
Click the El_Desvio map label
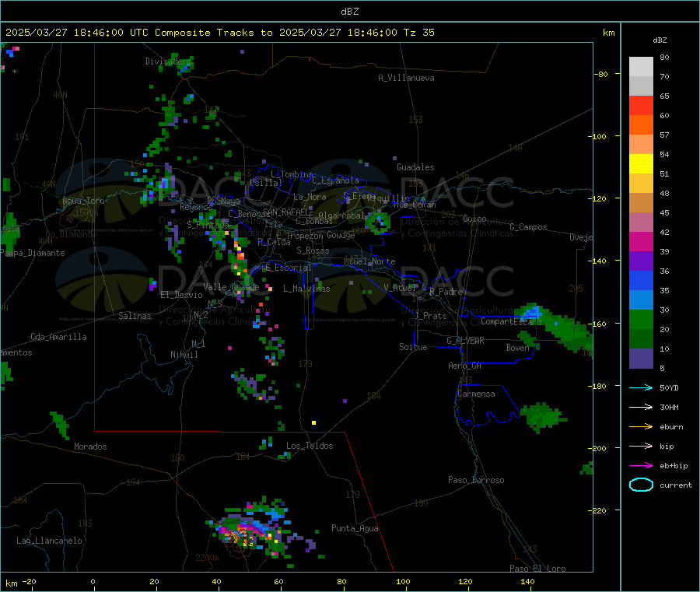(x=181, y=295)
